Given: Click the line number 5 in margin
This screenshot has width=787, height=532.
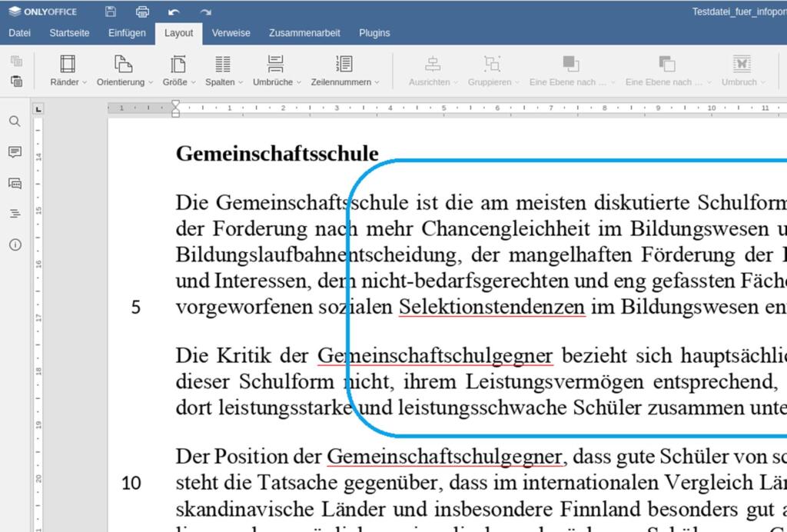Looking at the screenshot, I should [x=136, y=308].
